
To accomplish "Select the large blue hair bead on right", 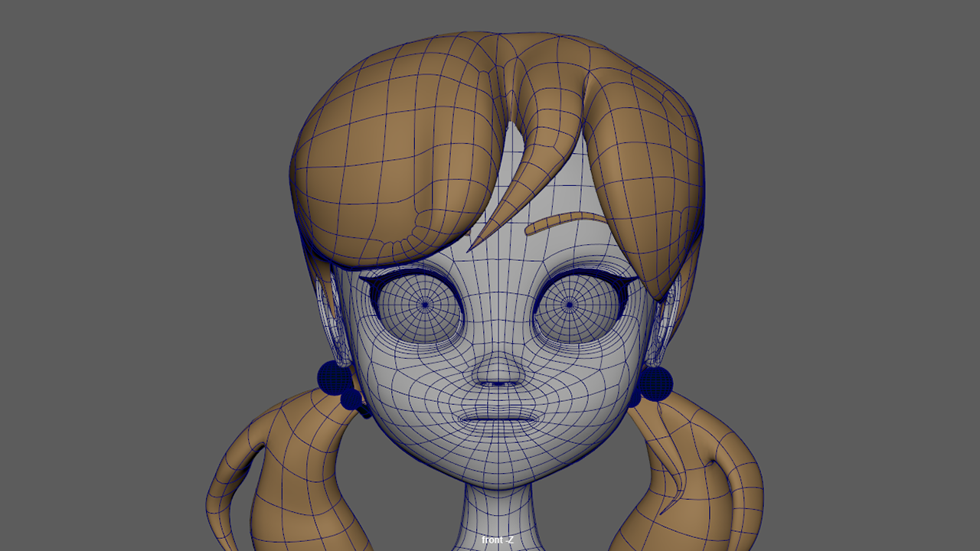I will 656,383.
